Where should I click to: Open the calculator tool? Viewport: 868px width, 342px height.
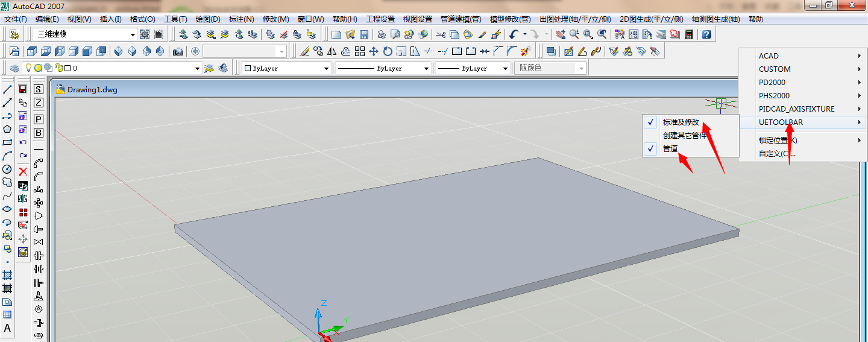point(688,34)
